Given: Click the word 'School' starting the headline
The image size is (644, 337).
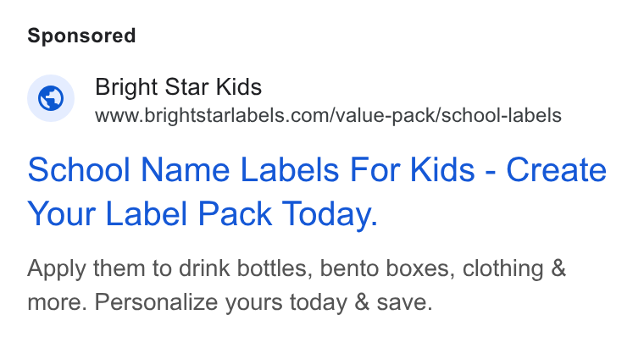Looking at the screenshot, I should 79,169.
